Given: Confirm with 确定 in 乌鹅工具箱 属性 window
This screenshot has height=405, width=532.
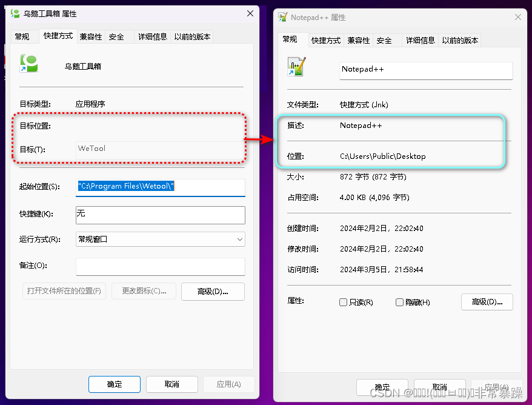Looking at the screenshot, I should (115, 384).
